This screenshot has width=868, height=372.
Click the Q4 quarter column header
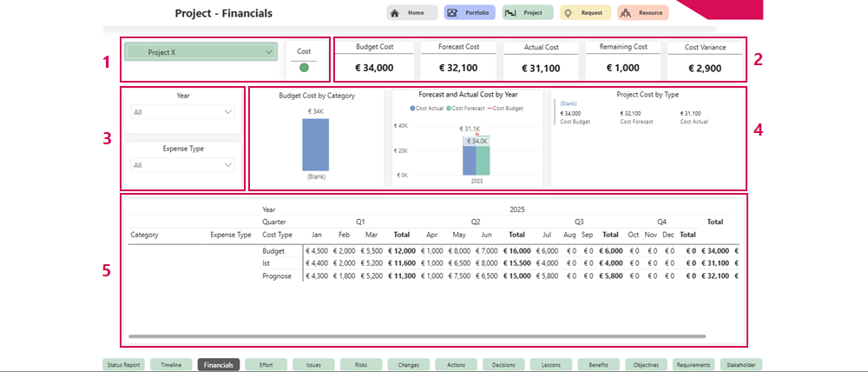[x=662, y=222]
